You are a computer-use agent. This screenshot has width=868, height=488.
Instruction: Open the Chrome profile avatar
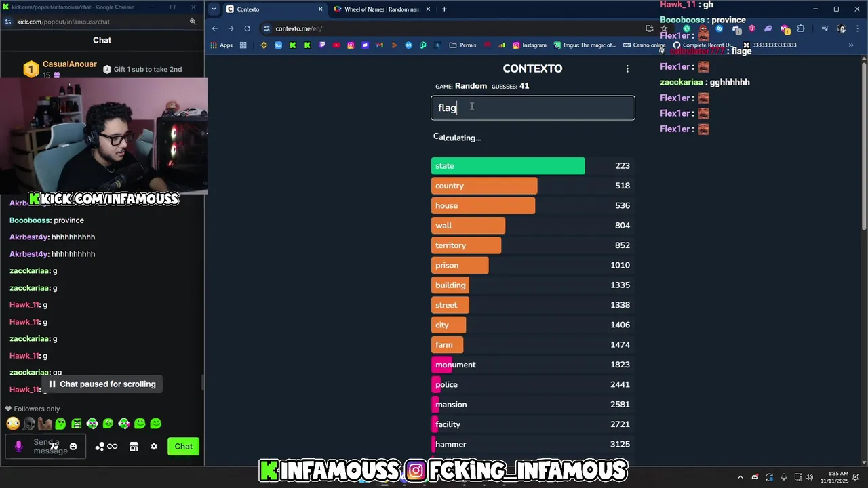pos(842,28)
